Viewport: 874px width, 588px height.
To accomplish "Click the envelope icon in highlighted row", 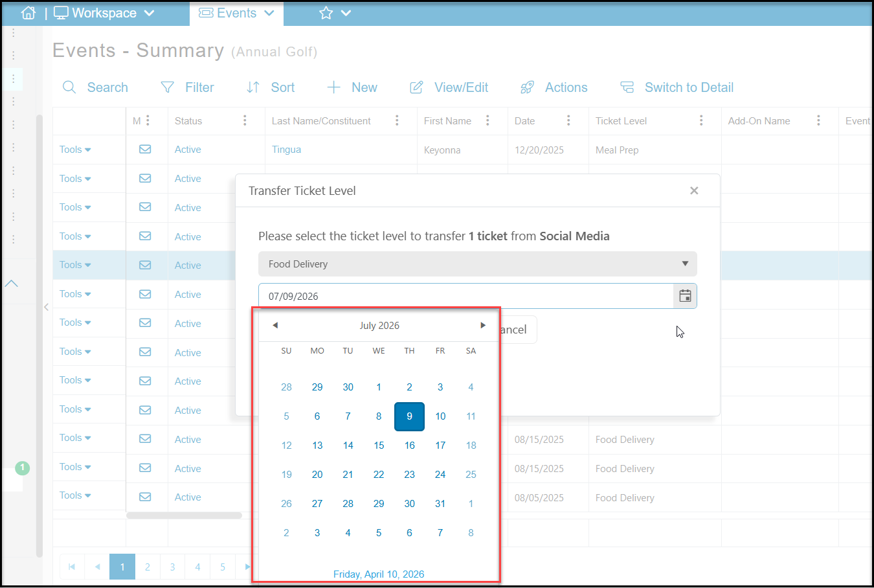I will [145, 265].
